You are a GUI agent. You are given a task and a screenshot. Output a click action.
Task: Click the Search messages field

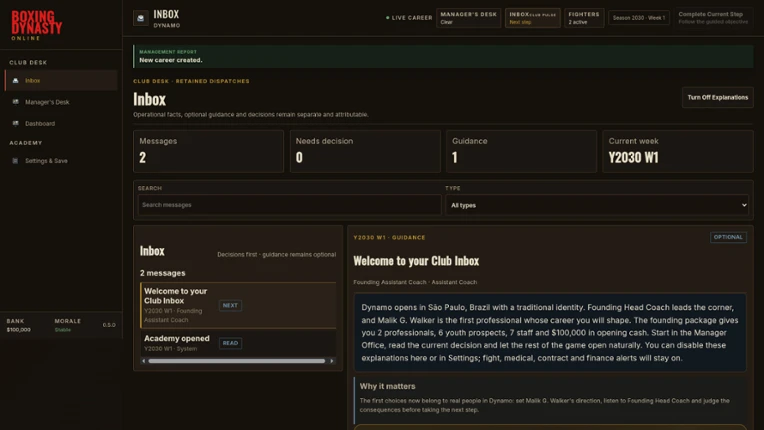(x=289, y=205)
